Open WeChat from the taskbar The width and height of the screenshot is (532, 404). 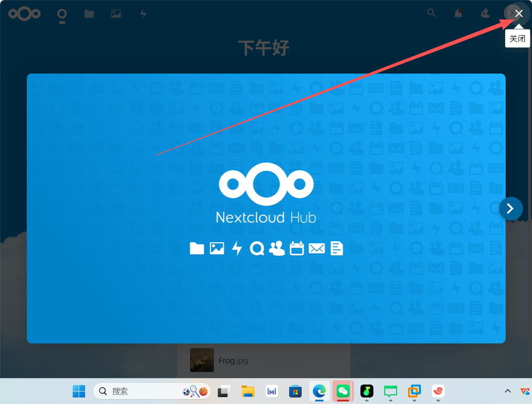(x=343, y=391)
